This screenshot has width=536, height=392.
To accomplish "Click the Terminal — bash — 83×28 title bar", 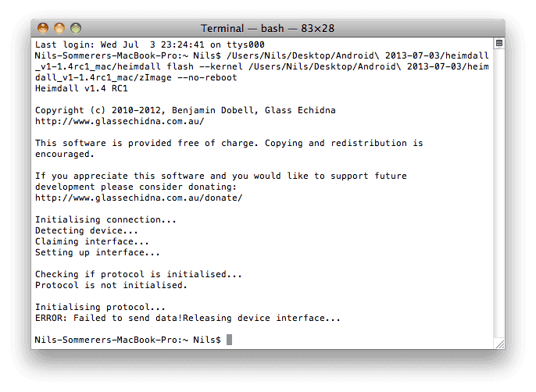I will coord(268,28).
